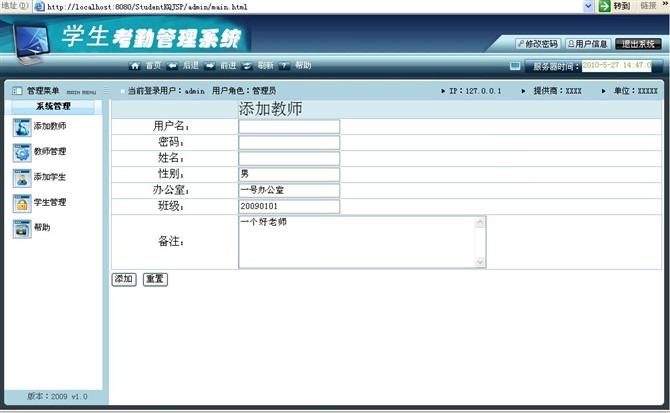This screenshot has width=670, height=413.
Task: Click the 办公室 text field
Action: tap(289, 190)
